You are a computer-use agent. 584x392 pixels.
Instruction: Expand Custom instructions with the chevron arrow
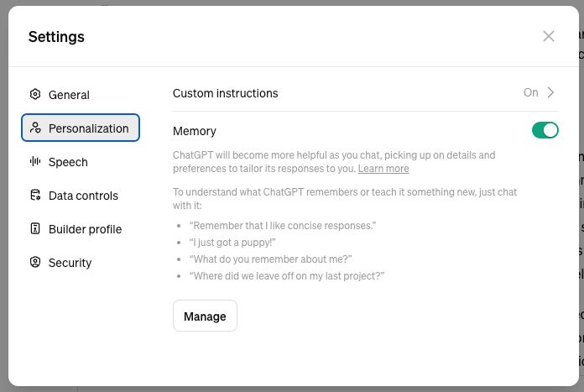[550, 92]
